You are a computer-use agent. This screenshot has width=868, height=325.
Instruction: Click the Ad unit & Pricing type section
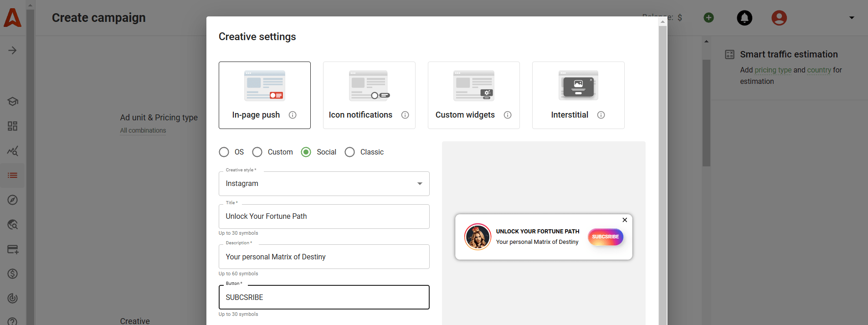159,118
